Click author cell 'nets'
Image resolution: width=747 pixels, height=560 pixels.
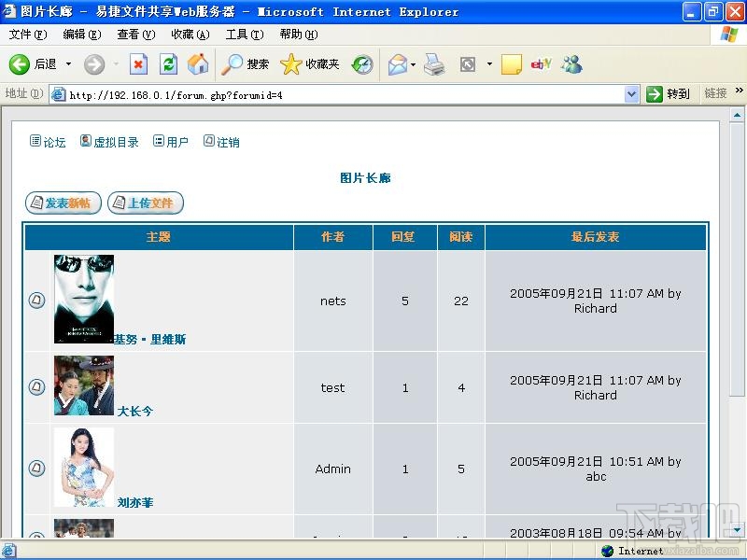tap(333, 301)
